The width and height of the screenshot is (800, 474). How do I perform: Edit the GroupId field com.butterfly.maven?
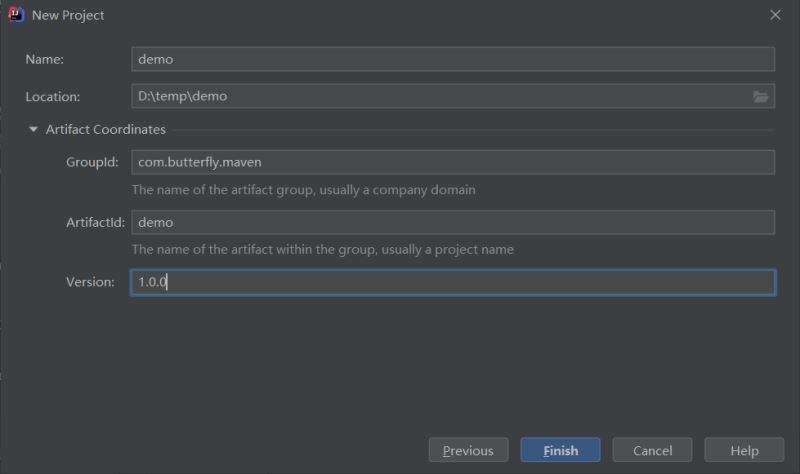point(453,162)
